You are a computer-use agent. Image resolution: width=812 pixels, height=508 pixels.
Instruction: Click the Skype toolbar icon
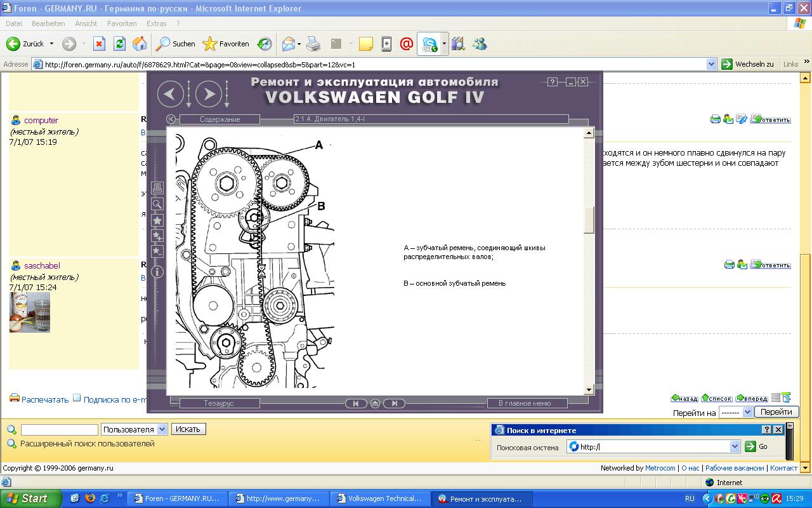429,44
